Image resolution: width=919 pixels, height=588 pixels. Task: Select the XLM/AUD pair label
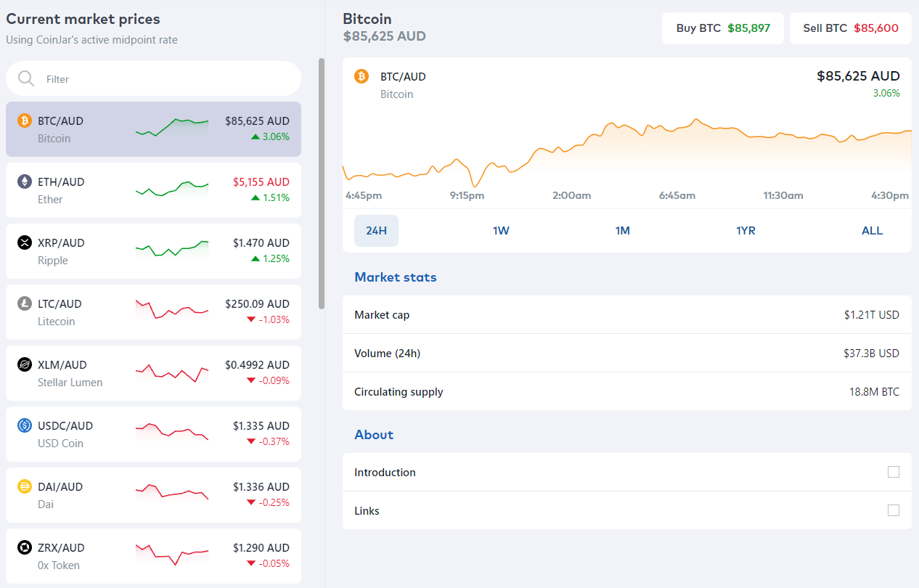(61, 364)
